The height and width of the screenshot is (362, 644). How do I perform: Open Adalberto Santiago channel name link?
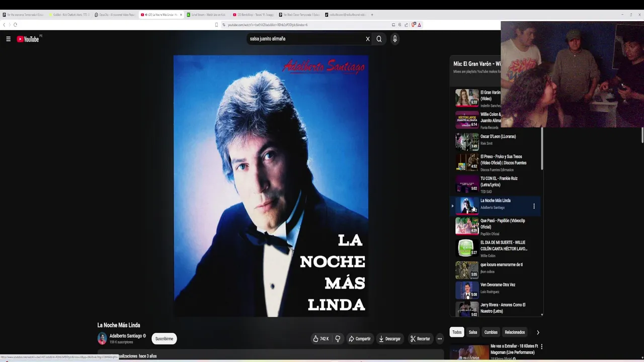click(126, 336)
